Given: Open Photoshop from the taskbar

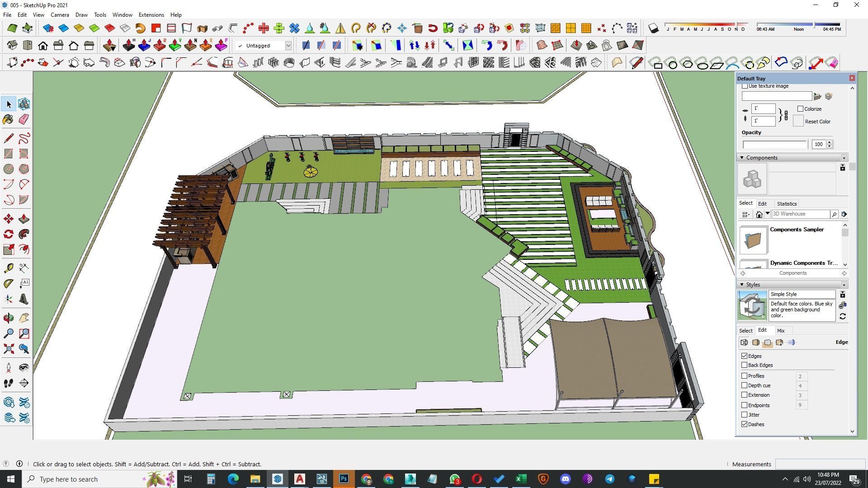Looking at the screenshot, I should point(344,479).
